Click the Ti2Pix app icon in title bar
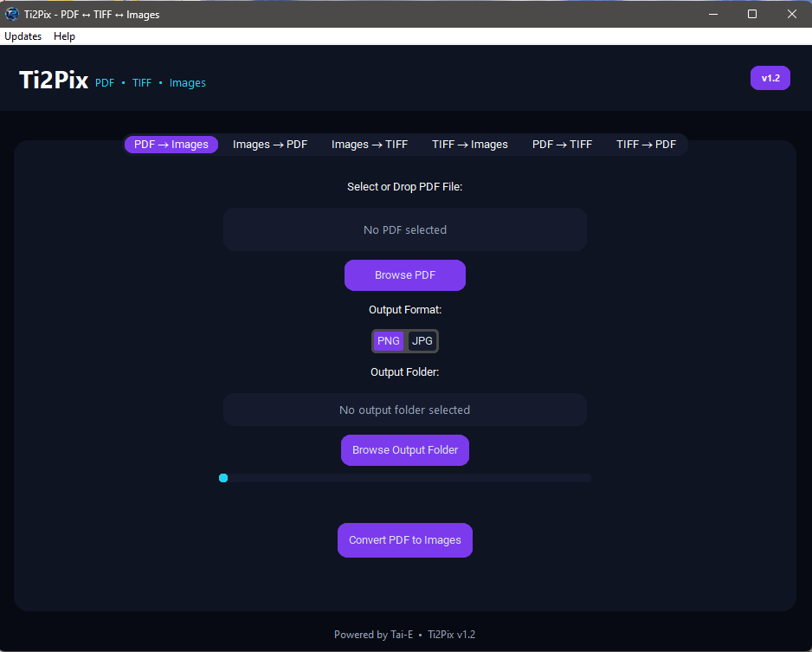This screenshot has height=652, width=812. pyautogui.click(x=12, y=14)
